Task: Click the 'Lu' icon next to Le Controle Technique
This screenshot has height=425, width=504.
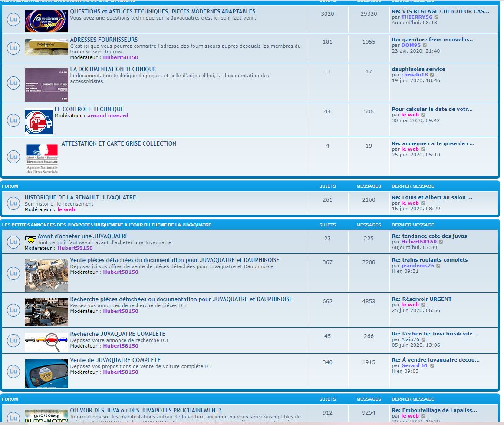Action: [13, 120]
